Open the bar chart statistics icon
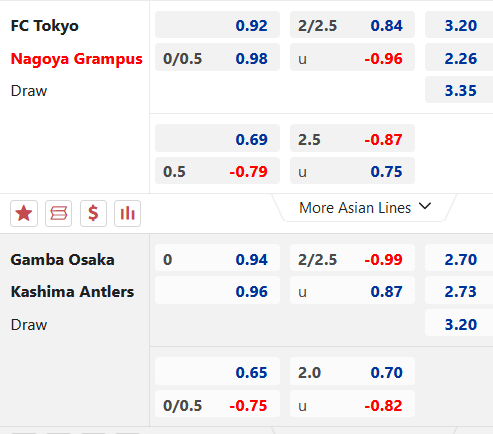The image size is (493, 434). click(x=127, y=213)
